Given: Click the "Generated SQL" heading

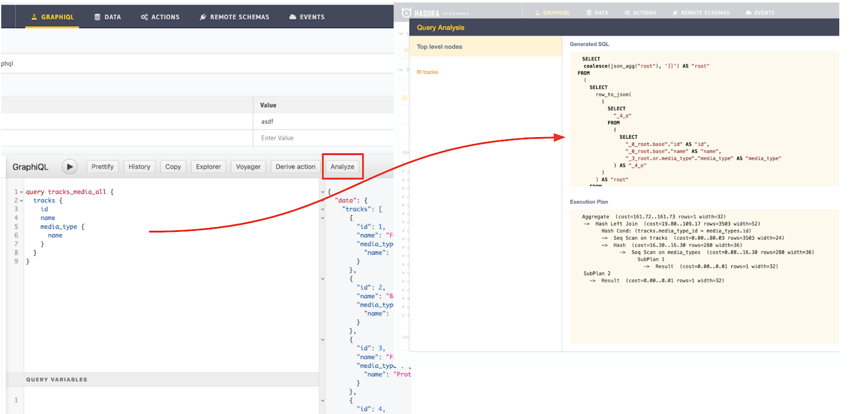Looking at the screenshot, I should pos(589,44).
